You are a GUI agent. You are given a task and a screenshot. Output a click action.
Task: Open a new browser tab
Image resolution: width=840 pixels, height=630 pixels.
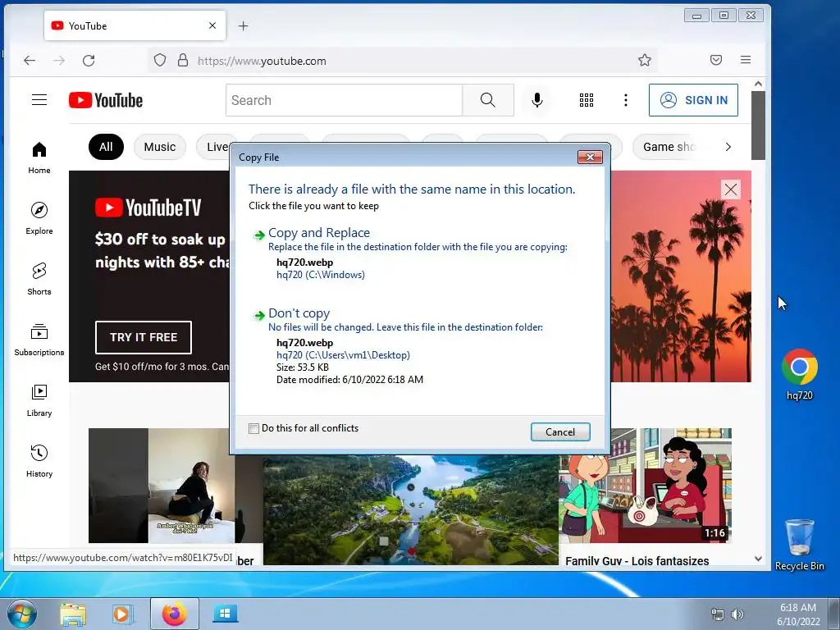(243, 25)
